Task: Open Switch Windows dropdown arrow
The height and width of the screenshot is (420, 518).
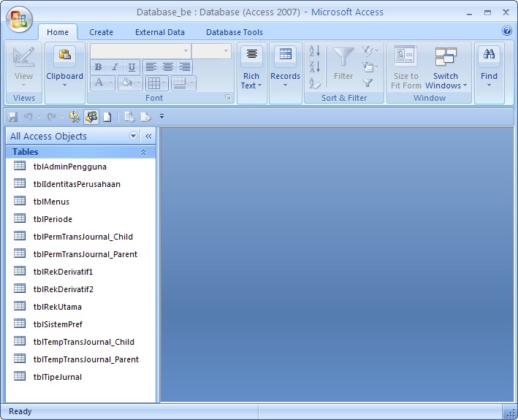Action: 465,85
